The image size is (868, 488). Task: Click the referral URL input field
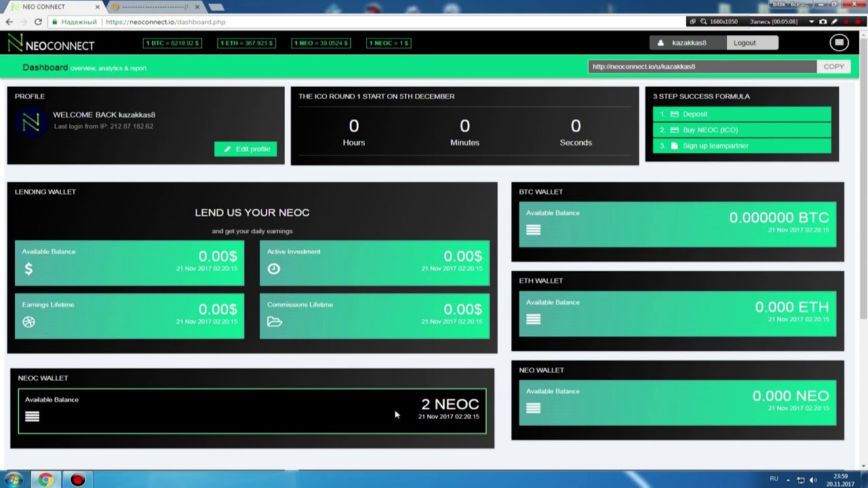703,66
